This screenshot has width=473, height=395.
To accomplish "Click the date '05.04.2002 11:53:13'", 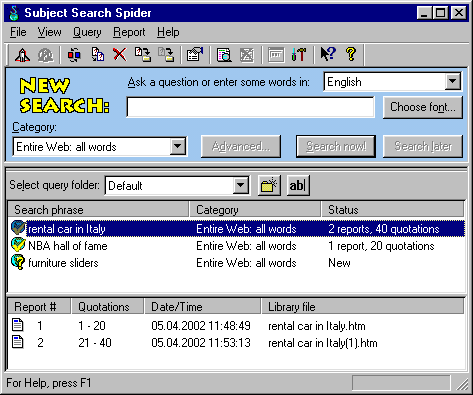I will [x=201, y=343].
